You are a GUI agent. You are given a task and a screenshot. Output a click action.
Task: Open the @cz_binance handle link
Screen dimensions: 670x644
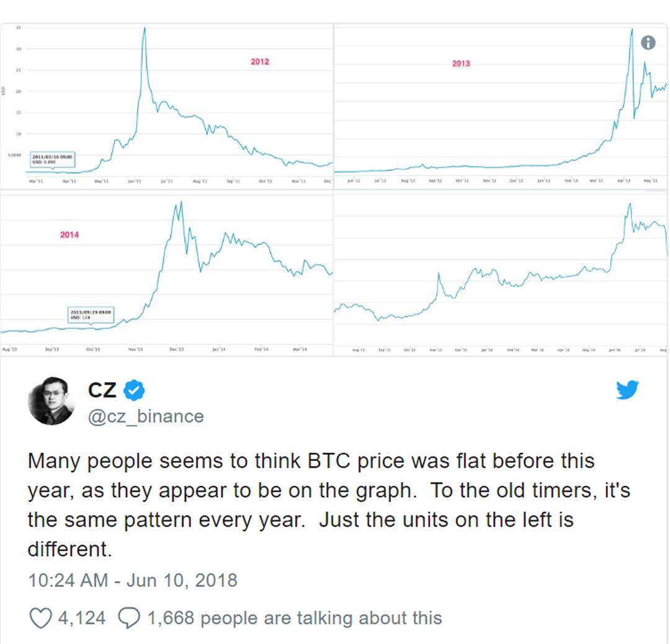point(146,416)
